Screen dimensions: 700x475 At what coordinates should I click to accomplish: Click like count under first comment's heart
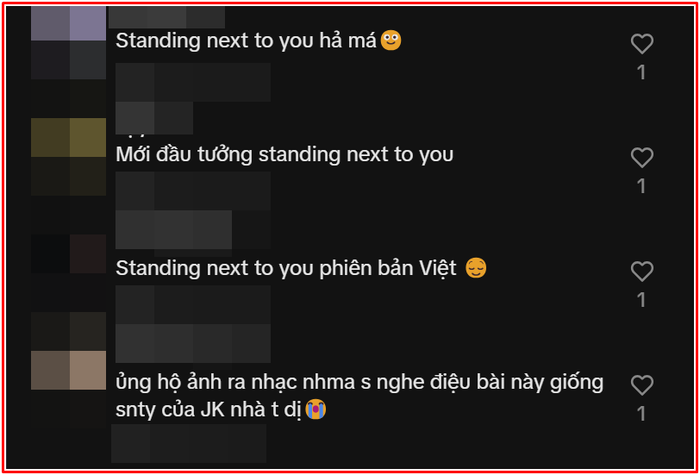pyautogui.click(x=642, y=72)
